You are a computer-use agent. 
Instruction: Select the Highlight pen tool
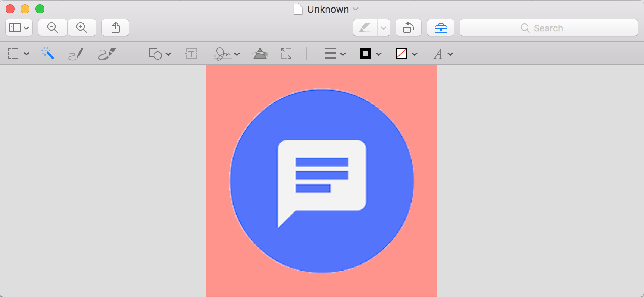365,28
